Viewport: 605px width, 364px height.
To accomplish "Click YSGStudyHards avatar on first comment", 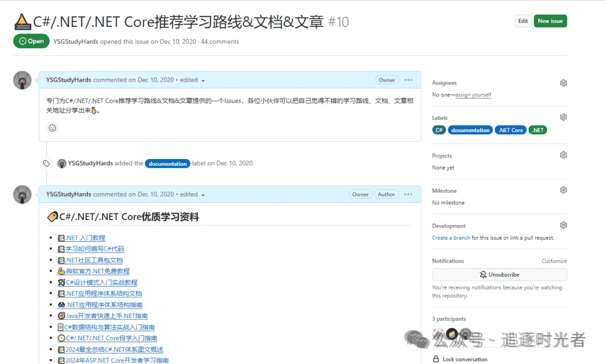I will click(x=22, y=80).
